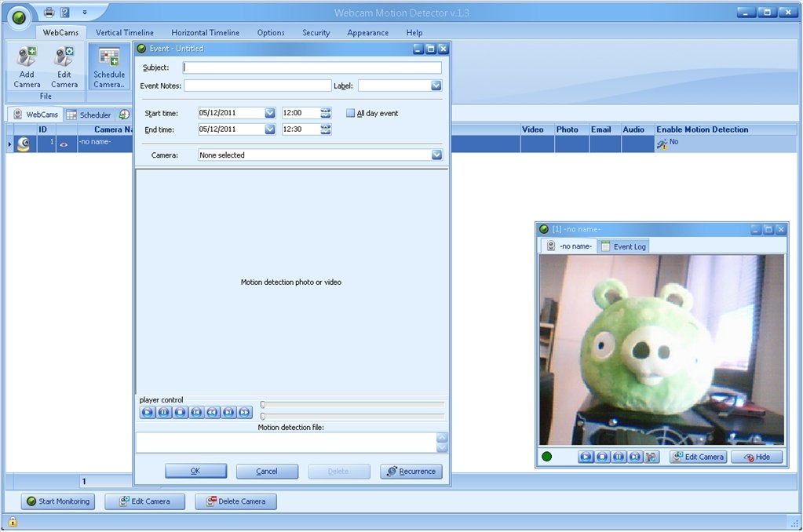Open the Label dropdown
Image resolution: width=803 pixels, height=532 pixels.
click(436, 86)
